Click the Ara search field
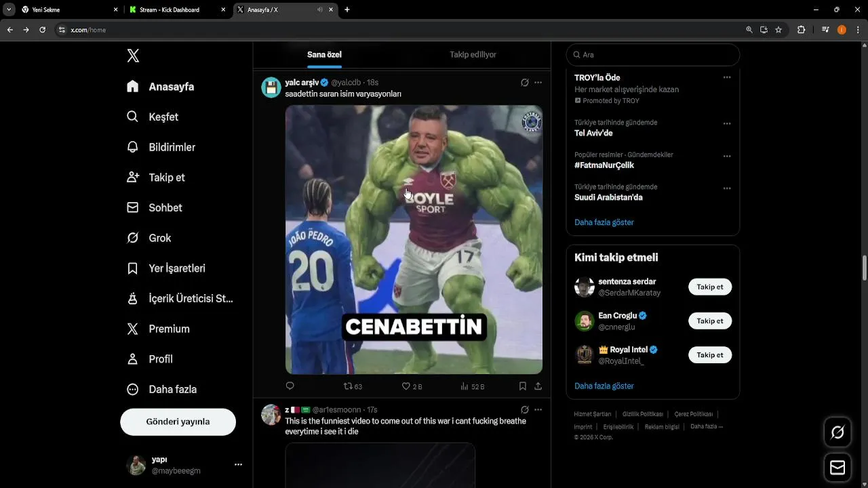Viewport: 868px width, 488px height. click(653, 55)
